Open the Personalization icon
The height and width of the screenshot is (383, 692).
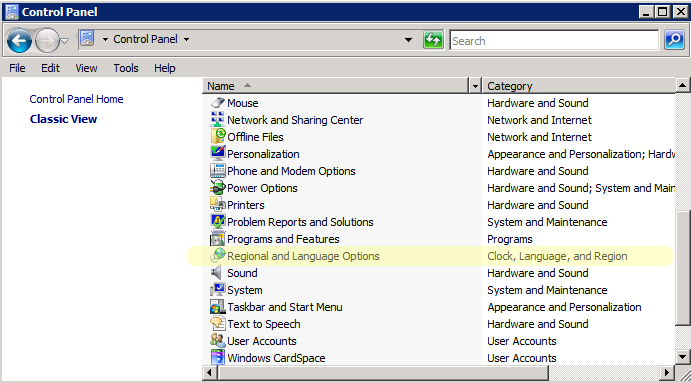point(218,154)
